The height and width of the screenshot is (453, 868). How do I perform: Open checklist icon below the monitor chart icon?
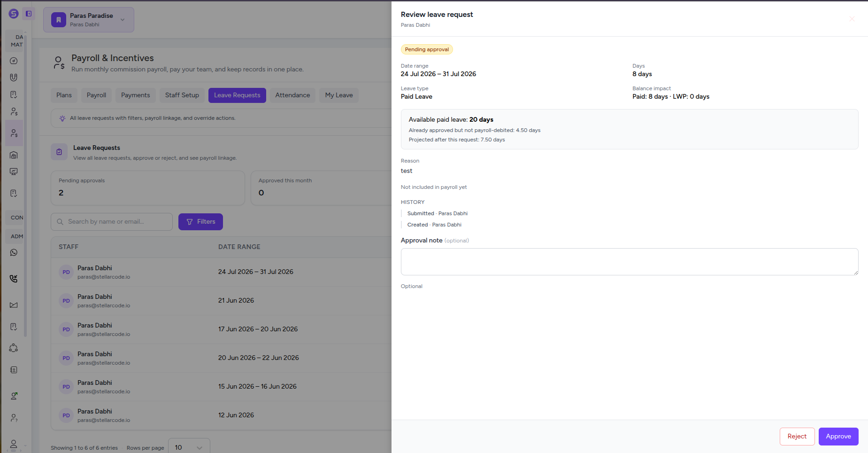(14, 193)
